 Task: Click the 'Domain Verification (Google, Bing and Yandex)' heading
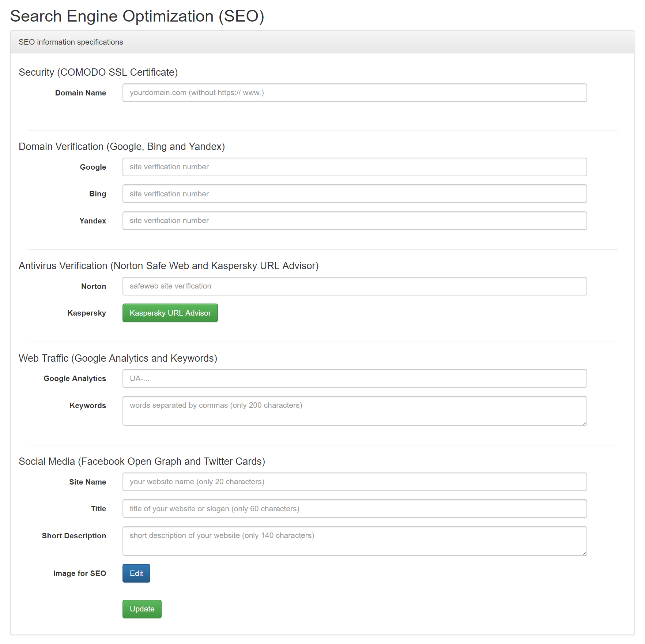pyautogui.click(x=122, y=147)
